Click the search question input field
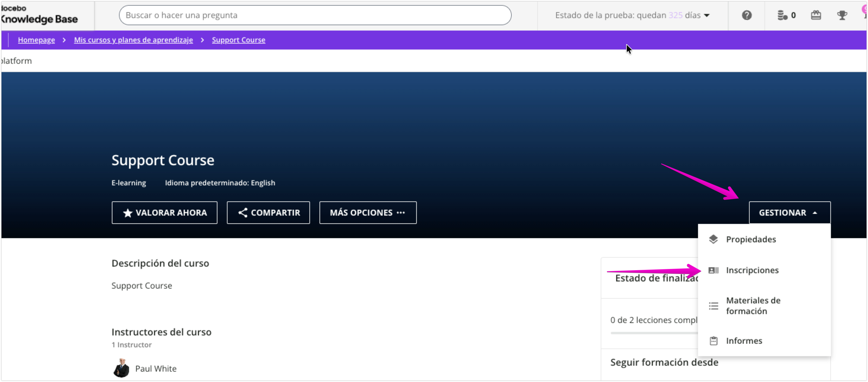 (315, 15)
